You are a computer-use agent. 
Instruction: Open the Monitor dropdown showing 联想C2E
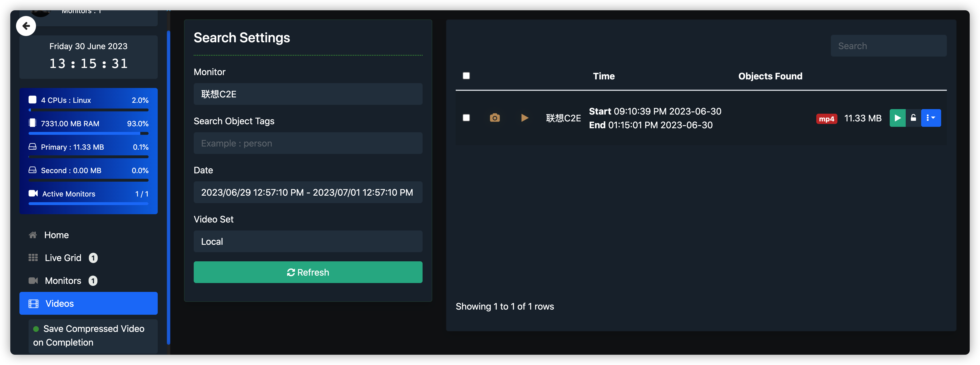[307, 94]
